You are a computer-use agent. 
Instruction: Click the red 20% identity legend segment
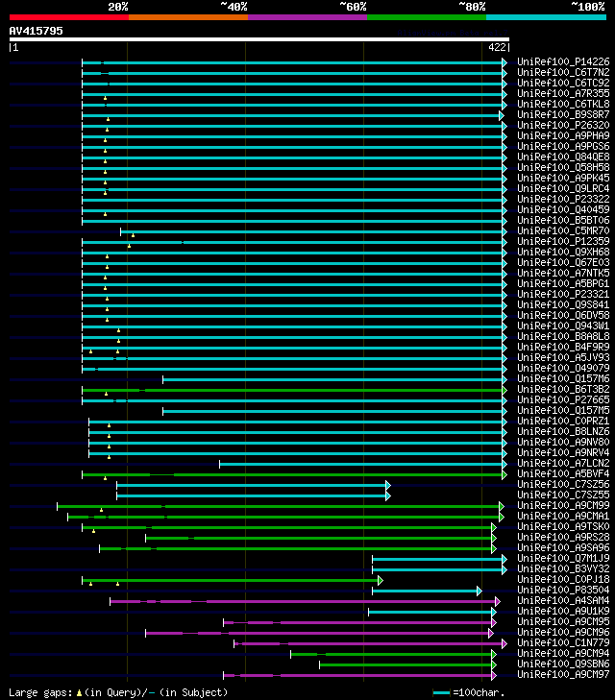(69, 17)
